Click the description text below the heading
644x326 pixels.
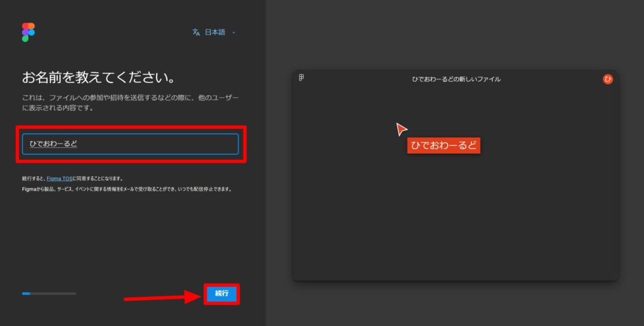point(130,103)
